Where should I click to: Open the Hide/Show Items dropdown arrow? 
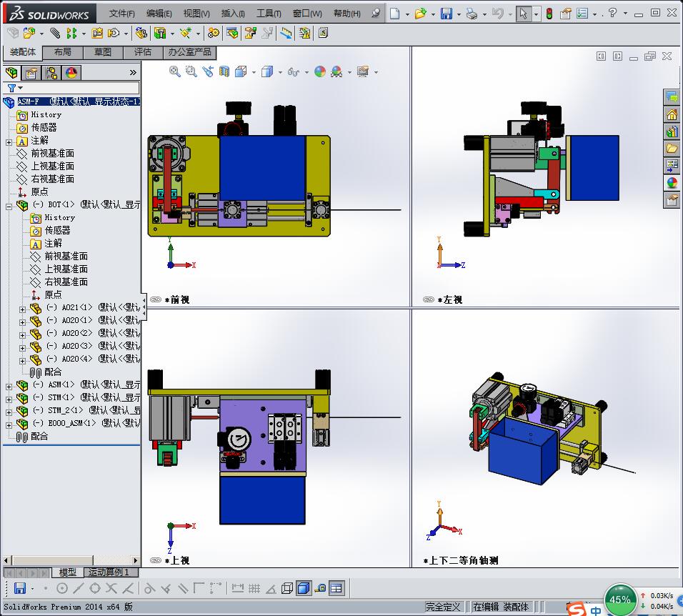tap(306, 72)
